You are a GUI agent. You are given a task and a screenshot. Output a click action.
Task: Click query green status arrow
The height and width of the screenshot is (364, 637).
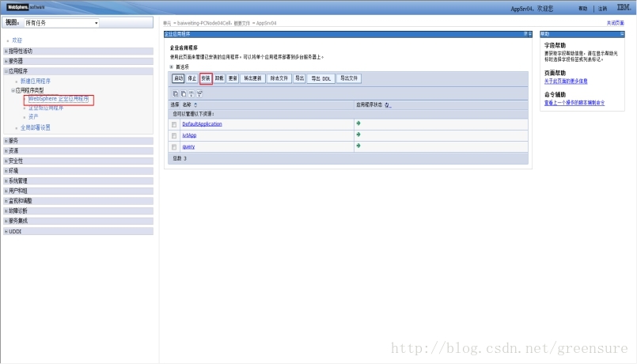pos(358,146)
